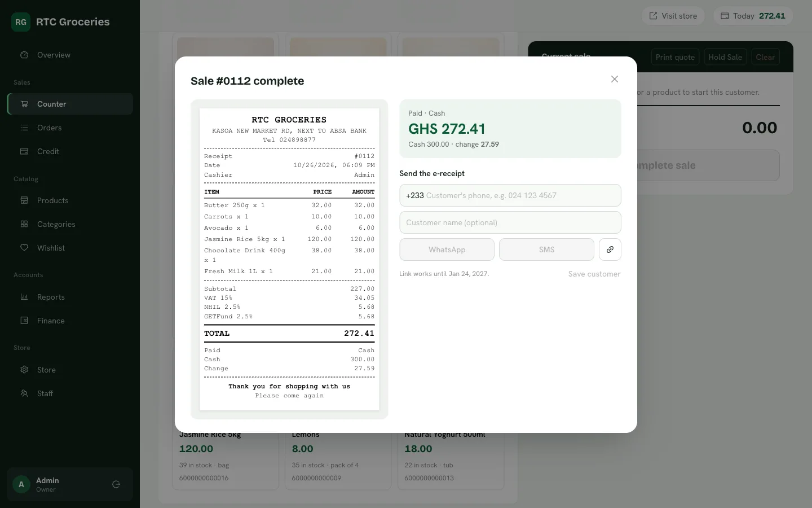The width and height of the screenshot is (812, 508).
Task: Focus the customer's phone number field
Action: [510, 195]
